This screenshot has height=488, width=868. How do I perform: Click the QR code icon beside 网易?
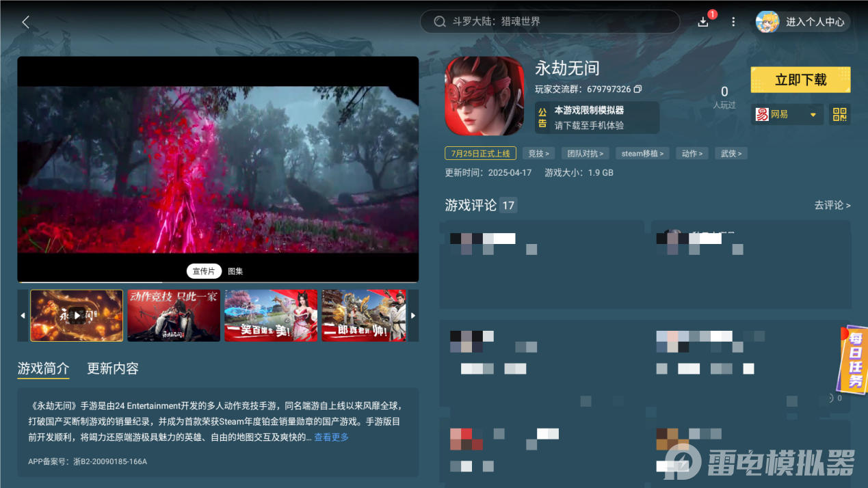[839, 114]
